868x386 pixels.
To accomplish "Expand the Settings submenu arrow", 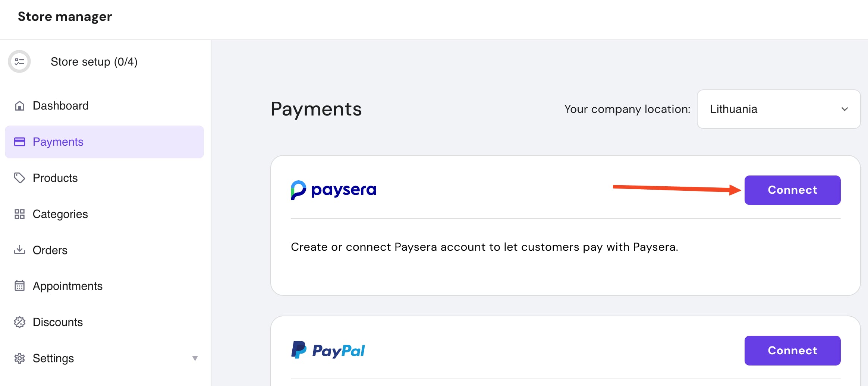I will (x=195, y=358).
